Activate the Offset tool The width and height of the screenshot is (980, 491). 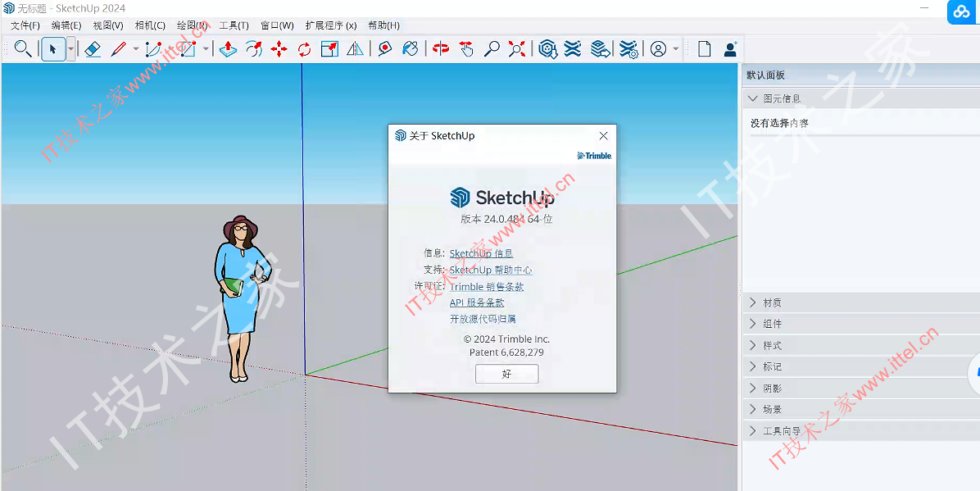pyautogui.click(x=254, y=49)
